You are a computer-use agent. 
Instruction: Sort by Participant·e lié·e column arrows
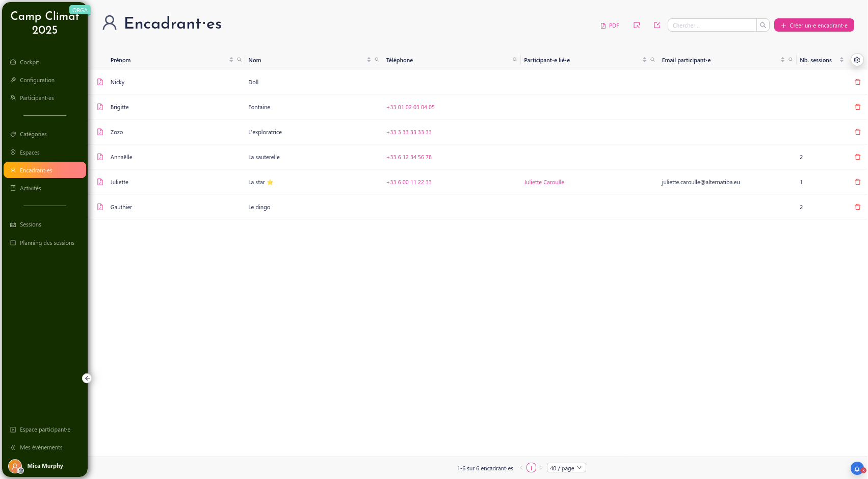point(644,60)
